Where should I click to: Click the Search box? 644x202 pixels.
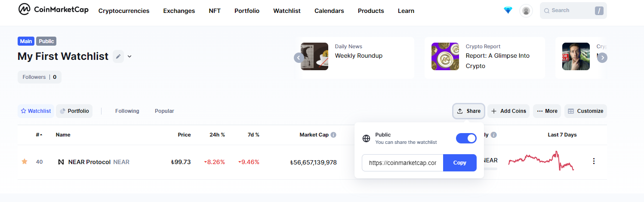pyautogui.click(x=568, y=10)
